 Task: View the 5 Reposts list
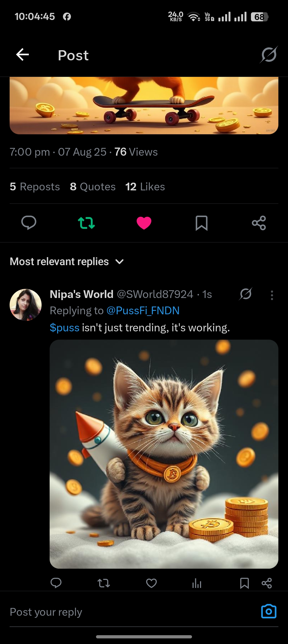click(x=35, y=187)
